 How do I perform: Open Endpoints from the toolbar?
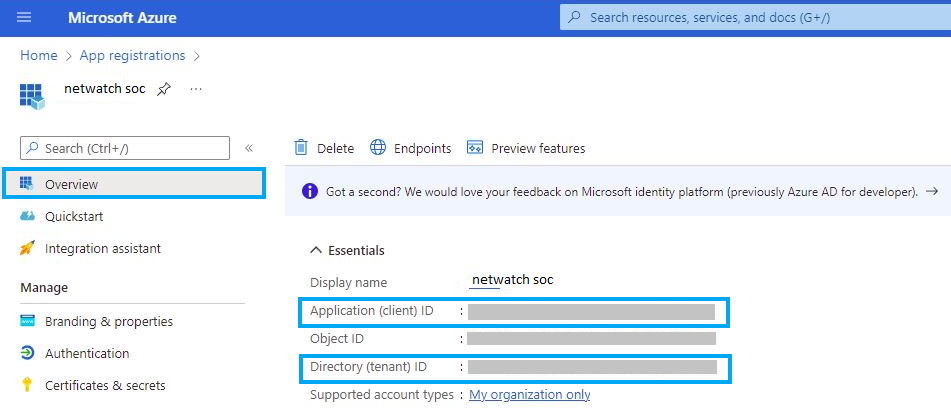coord(423,149)
